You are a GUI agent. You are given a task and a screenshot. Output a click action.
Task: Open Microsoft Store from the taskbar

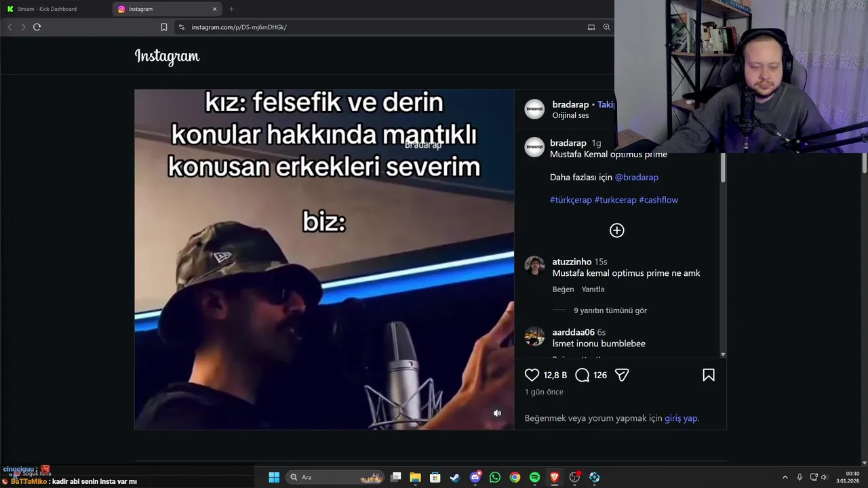tap(435, 477)
